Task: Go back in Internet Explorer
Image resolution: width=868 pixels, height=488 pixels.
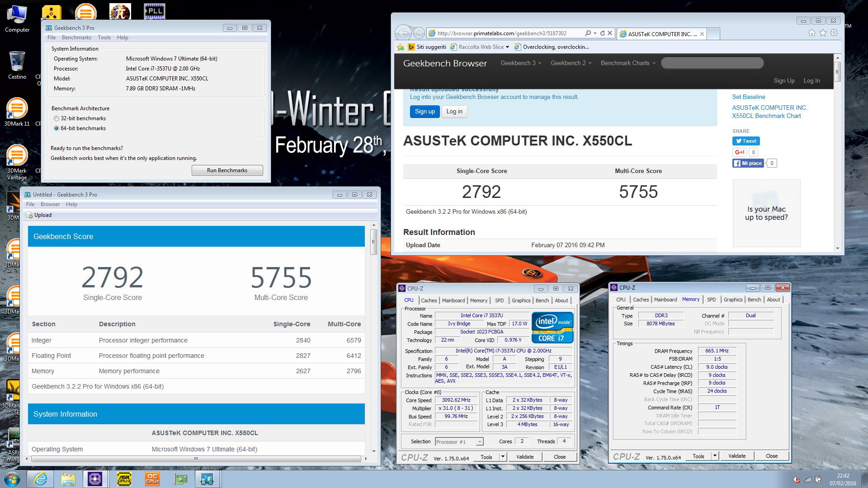Action: click(403, 33)
